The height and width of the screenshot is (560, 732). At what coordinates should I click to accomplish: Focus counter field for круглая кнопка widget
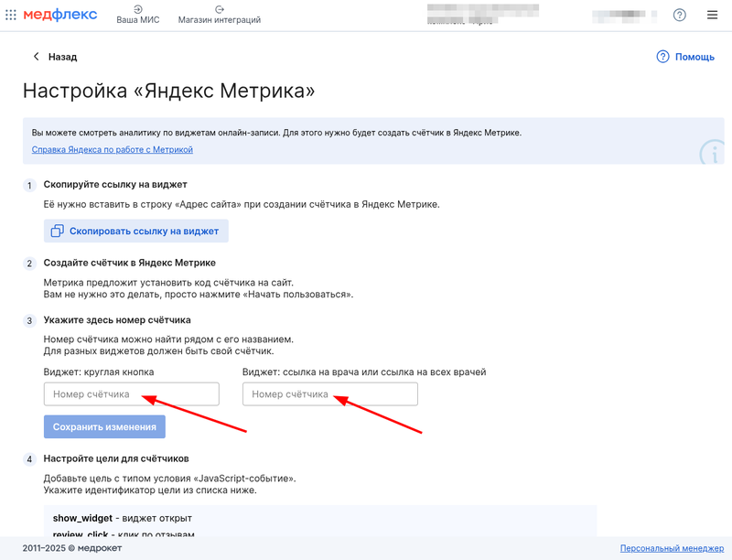(x=132, y=394)
